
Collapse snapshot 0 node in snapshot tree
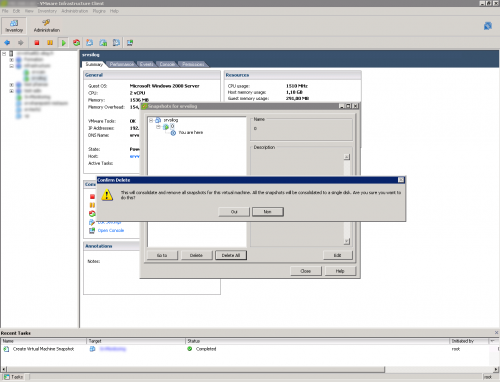click(x=158, y=127)
